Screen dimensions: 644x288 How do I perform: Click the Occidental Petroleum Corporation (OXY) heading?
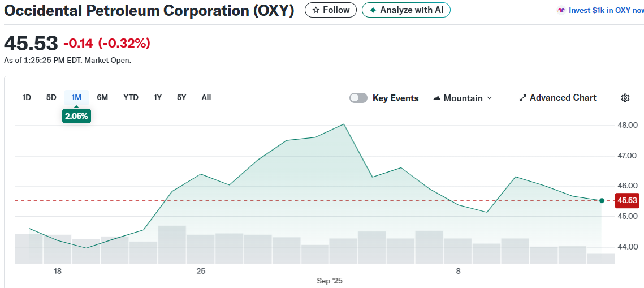pos(149,11)
